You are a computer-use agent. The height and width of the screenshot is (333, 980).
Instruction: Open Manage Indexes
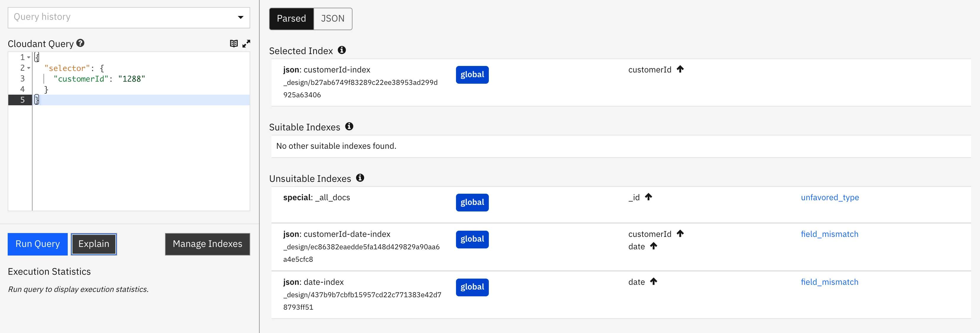pyautogui.click(x=207, y=244)
